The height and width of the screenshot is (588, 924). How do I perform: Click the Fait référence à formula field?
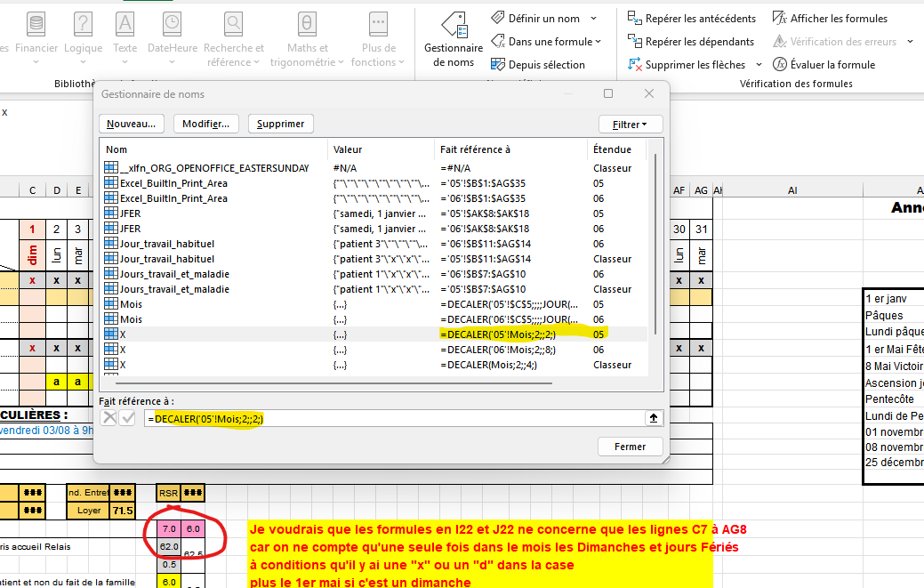coord(391,418)
